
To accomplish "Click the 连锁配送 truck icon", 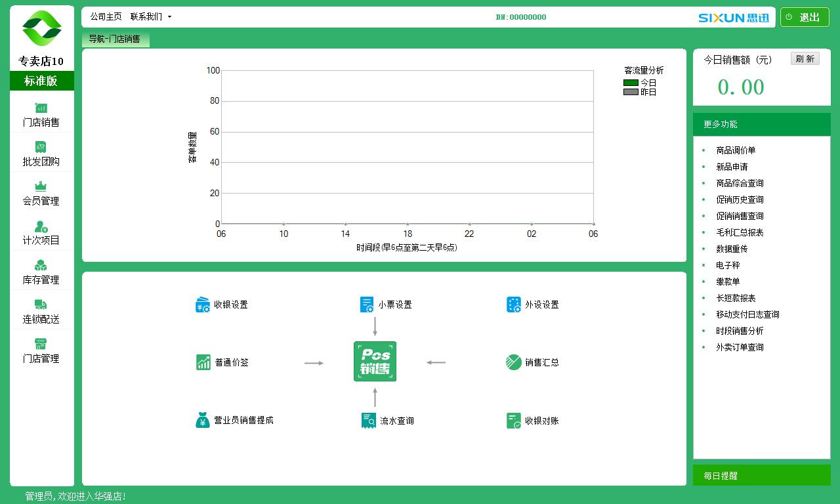I will click(41, 305).
